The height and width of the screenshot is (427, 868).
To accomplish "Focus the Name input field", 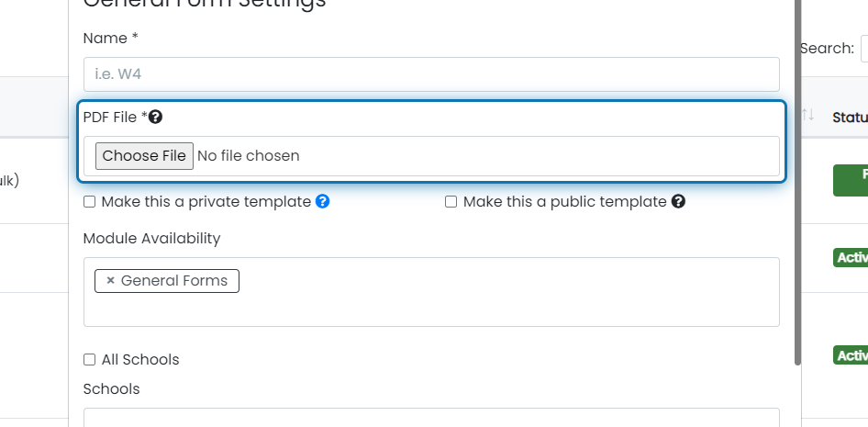I will tap(431, 74).
